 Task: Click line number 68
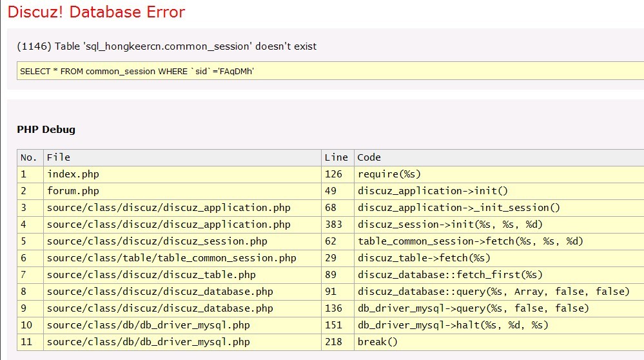pos(337,208)
